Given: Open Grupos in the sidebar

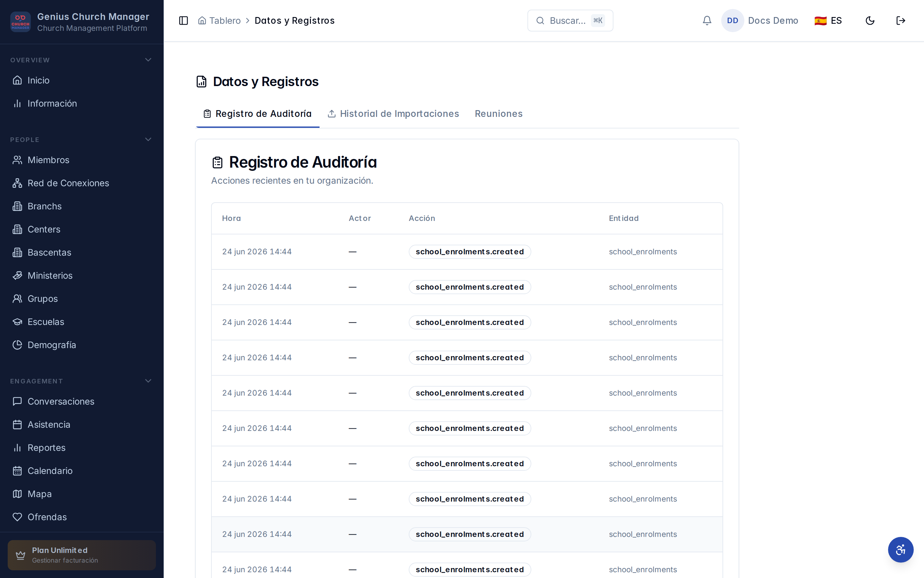Looking at the screenshot, I should coord(82,299).
